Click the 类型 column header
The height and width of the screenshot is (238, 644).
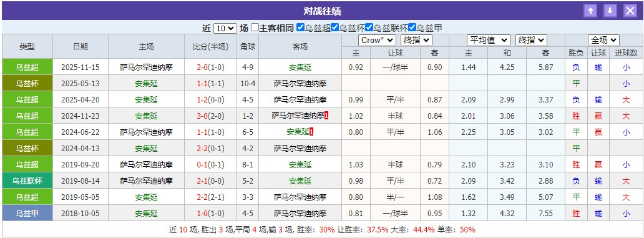[27, 46]
